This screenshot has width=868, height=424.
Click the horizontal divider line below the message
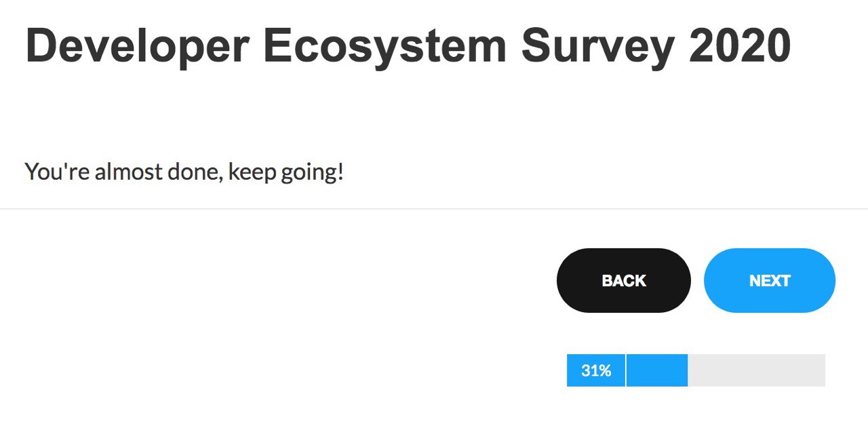(x=434, y=209)
